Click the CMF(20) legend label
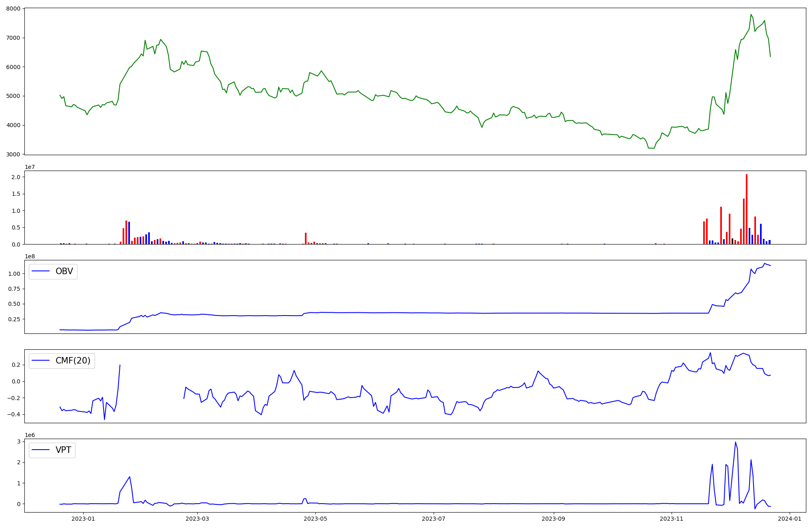This screenshot has height=528, width=812. click(x=73, y=361)
